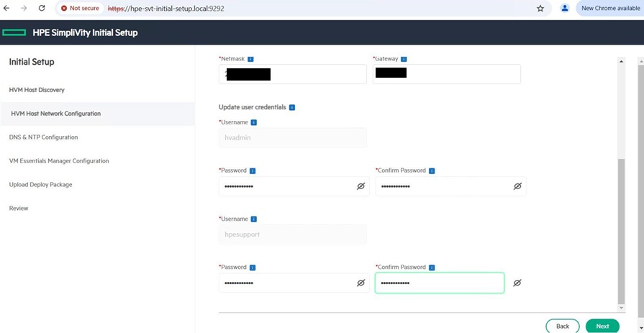Click the Initial Setup sidebar heading

[x=32, y=62]
